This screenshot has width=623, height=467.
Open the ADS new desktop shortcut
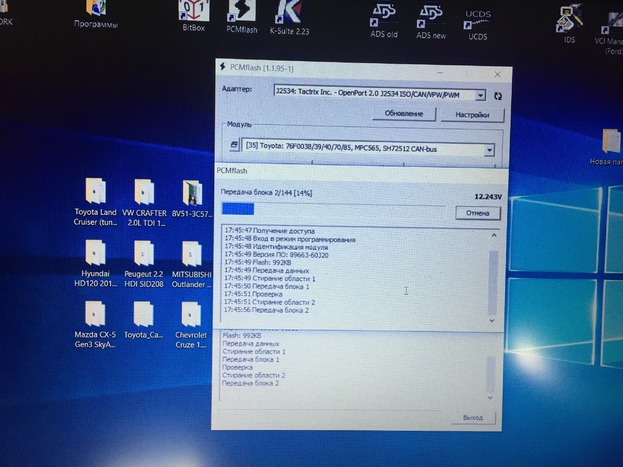tap(431, 16)
